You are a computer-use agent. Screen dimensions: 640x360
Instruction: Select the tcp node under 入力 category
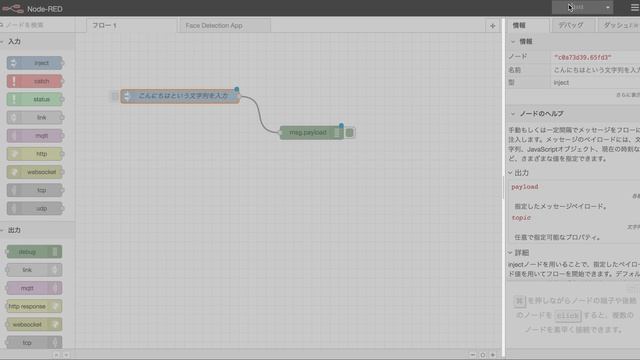(35, 190)
